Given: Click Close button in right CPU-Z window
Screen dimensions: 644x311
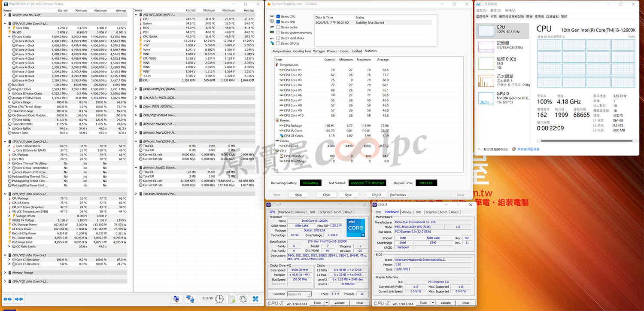Looking at the screenshot, I should coord(465,303).
